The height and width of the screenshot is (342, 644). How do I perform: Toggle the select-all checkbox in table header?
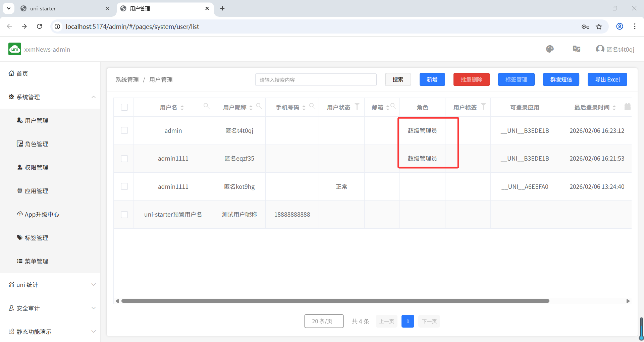124,107
